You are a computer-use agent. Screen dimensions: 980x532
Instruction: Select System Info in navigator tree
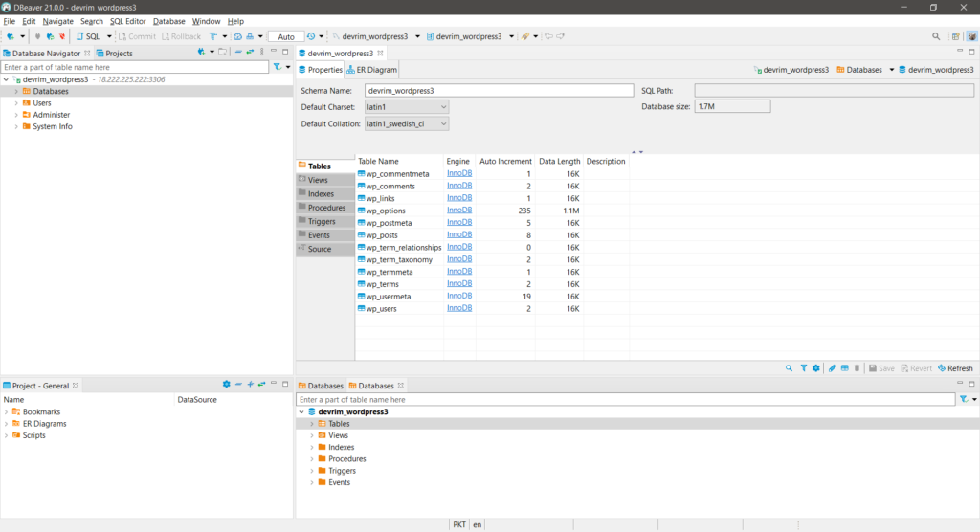[53, 127]
